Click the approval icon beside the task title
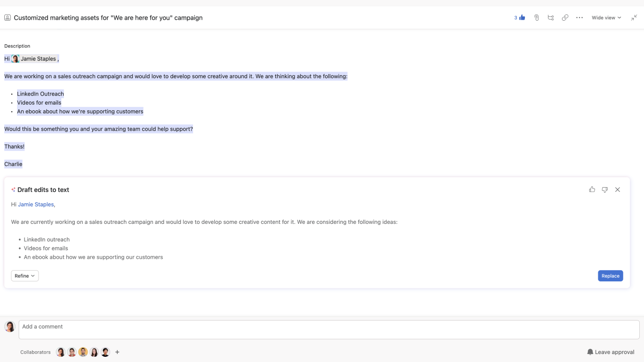Viewport: 644px width, 362px height. point(7,17)
